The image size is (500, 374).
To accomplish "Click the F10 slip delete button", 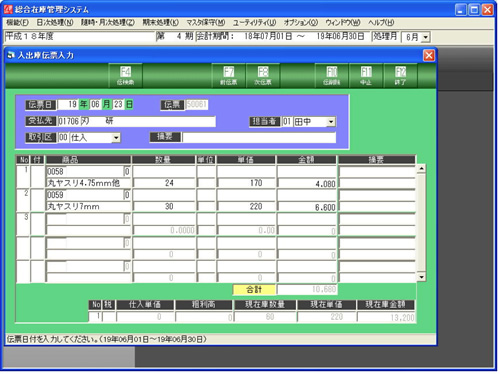I will tap(332, 76).
